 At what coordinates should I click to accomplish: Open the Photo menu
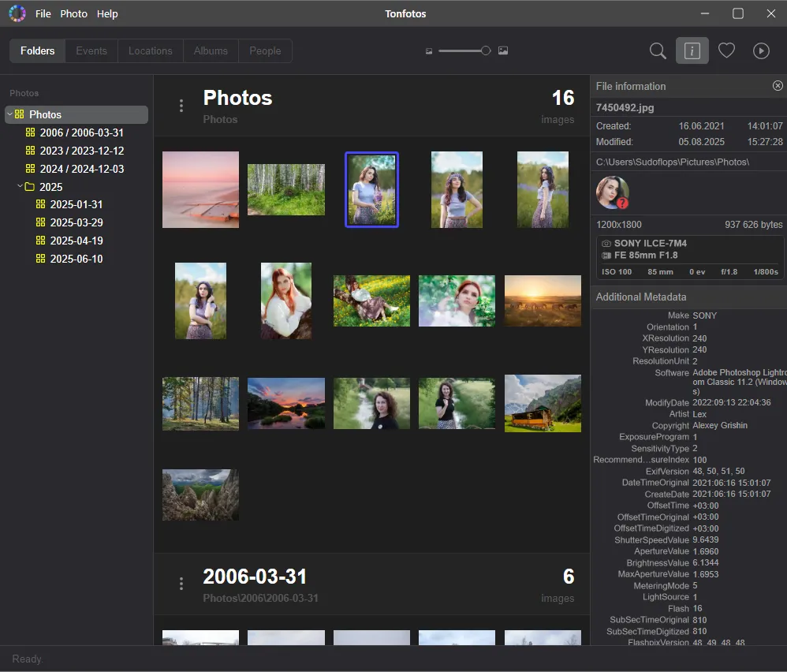[x=74, y=14]
